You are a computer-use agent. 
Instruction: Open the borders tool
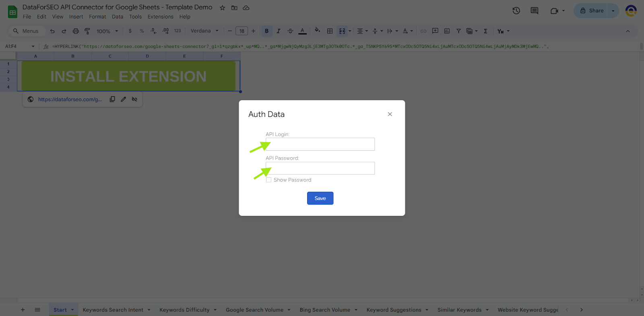coord(330,31)
